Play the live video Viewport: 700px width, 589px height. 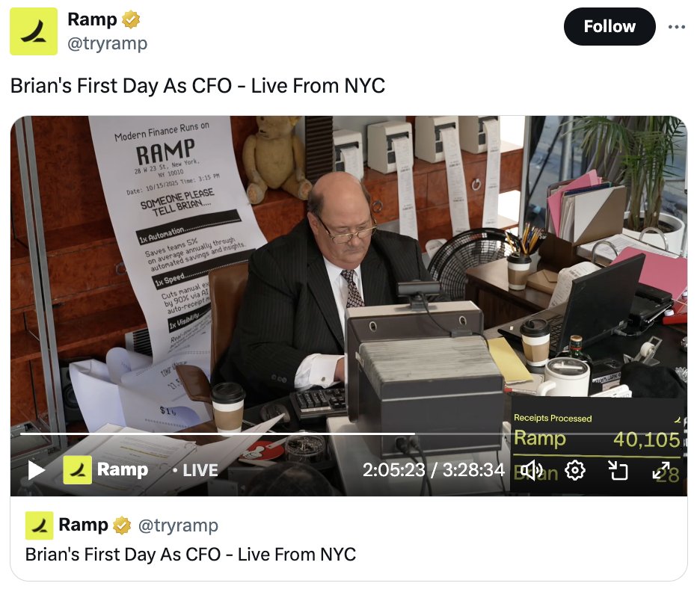(x=36, y=470)
